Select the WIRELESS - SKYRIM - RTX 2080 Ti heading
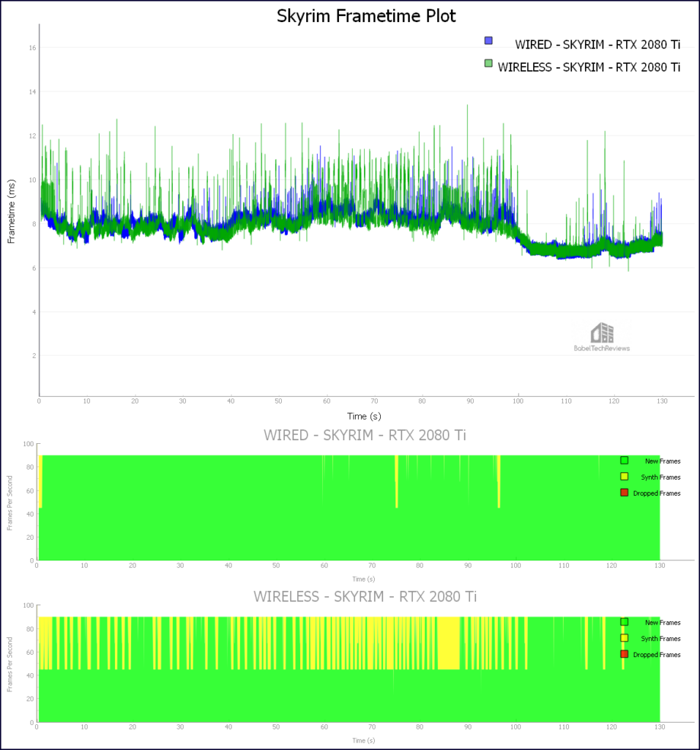Screen dimensions: 700x750 [366, 596]
